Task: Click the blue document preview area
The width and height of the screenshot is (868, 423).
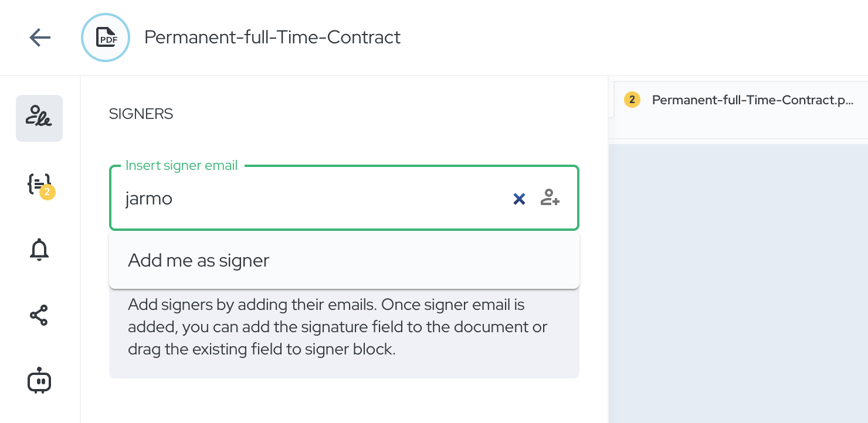Action: pos(738,281)
